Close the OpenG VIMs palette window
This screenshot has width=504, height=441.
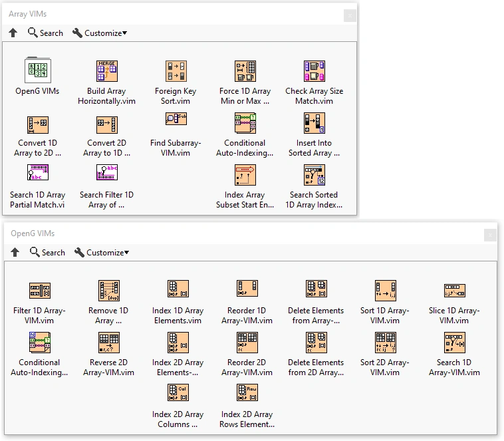pos(490,235)
